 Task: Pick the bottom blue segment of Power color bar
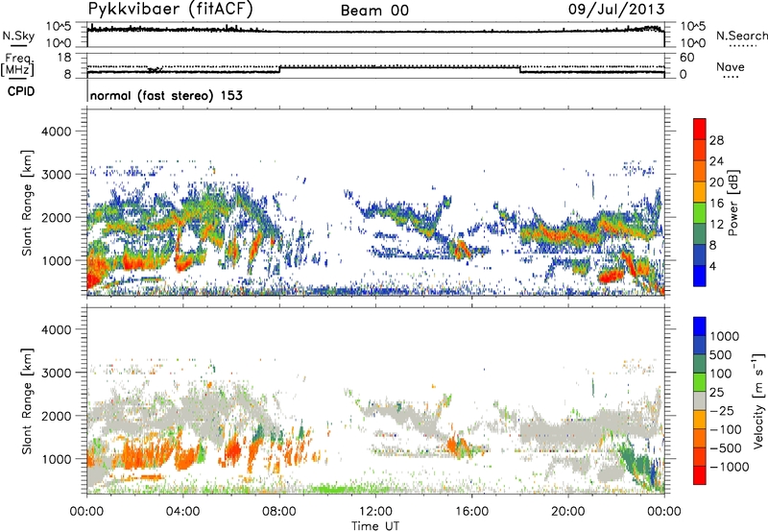tap(700, 276)
